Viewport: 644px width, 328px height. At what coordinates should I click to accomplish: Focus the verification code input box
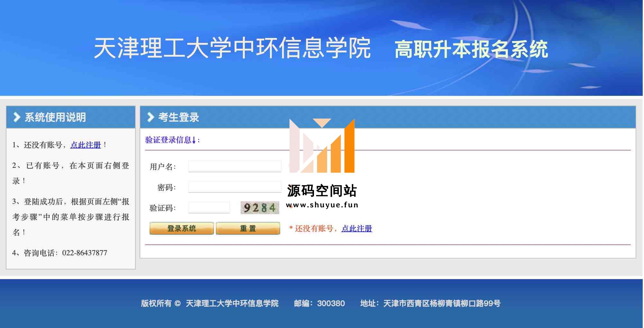209,208
